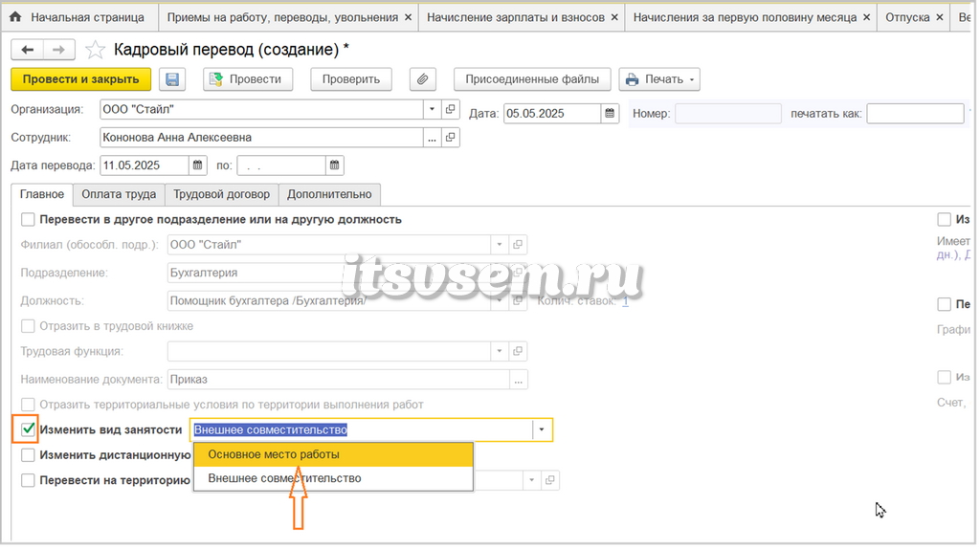Open the employment type dropdown arrow
Image resolution: width=980 pixels, height=549 pixels.
pos(542,429)
